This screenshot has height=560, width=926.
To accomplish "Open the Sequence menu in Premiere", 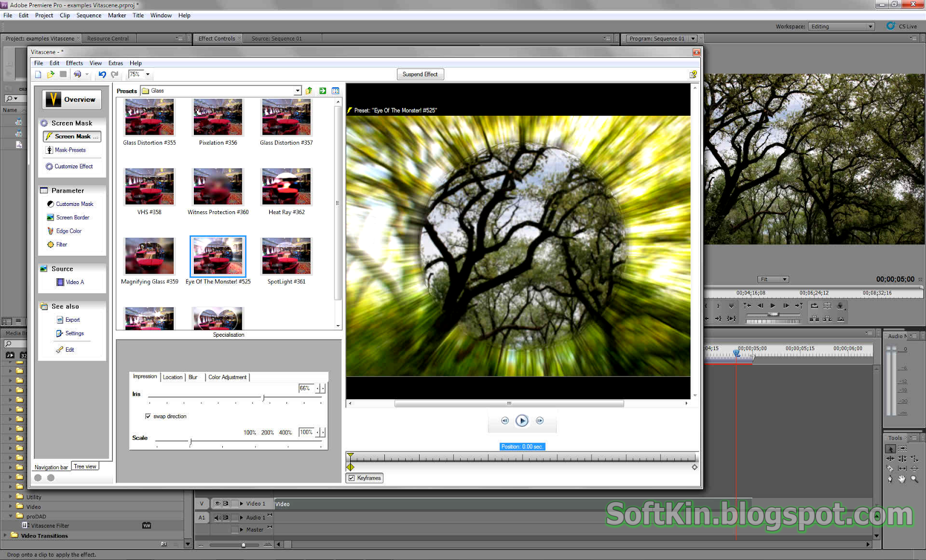I will (x=89, y=16).
